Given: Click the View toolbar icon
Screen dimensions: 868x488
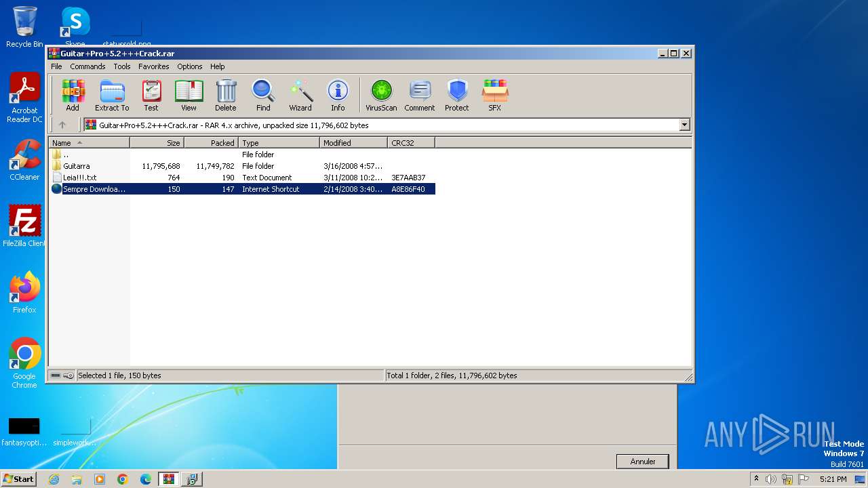Looking at the screenshot, I should point(189,95).
